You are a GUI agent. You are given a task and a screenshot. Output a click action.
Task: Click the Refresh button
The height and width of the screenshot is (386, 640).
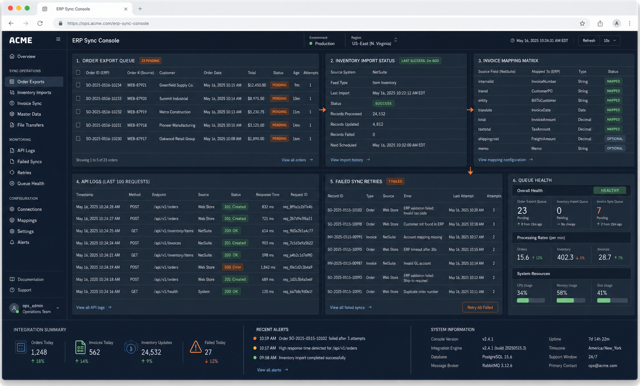point(589,41)
